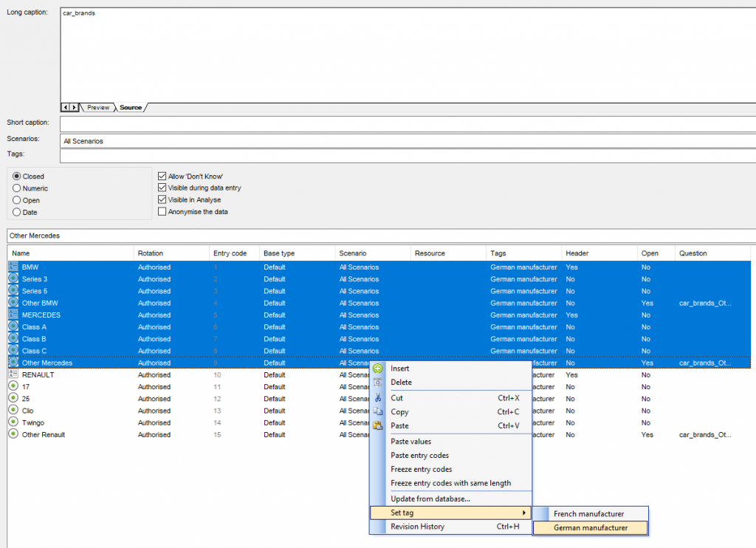Choose Freeze entry codes with same length
This screenshot has height=548, width=756.
point(451,483)
